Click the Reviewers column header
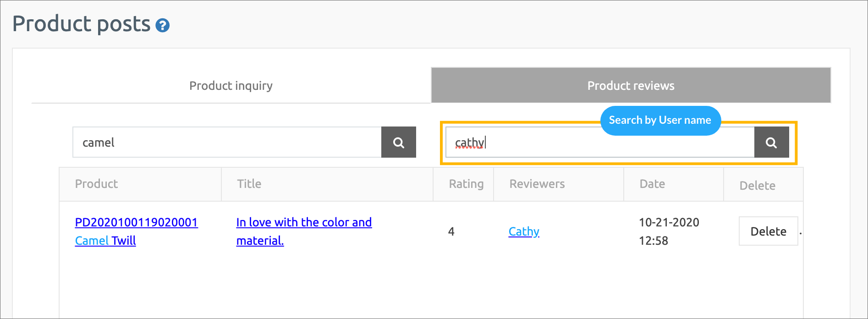The height and width of the screenshot is (319, 868). 537,184
